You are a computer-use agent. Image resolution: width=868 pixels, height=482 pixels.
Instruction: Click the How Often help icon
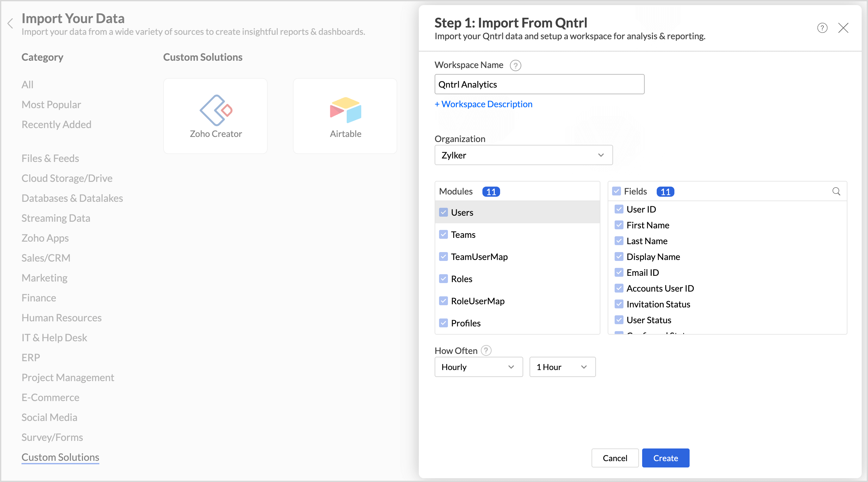tap(486, 351)
